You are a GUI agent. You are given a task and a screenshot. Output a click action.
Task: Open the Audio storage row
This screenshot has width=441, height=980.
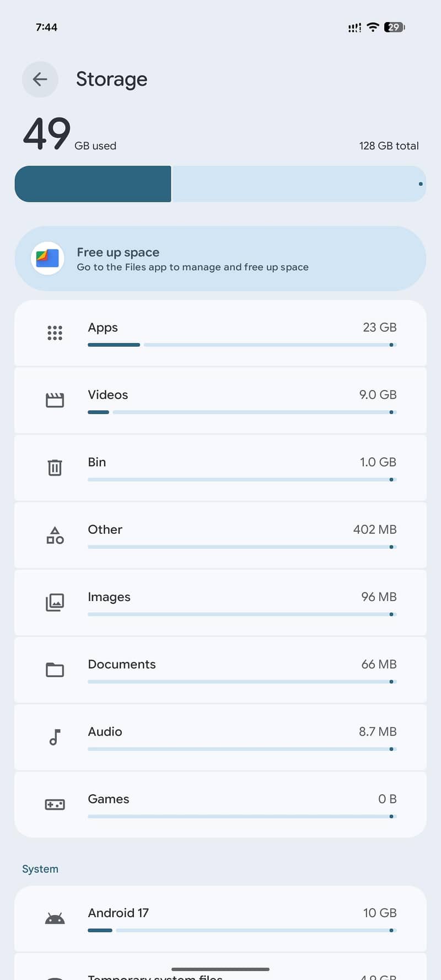tap(220, 737)
